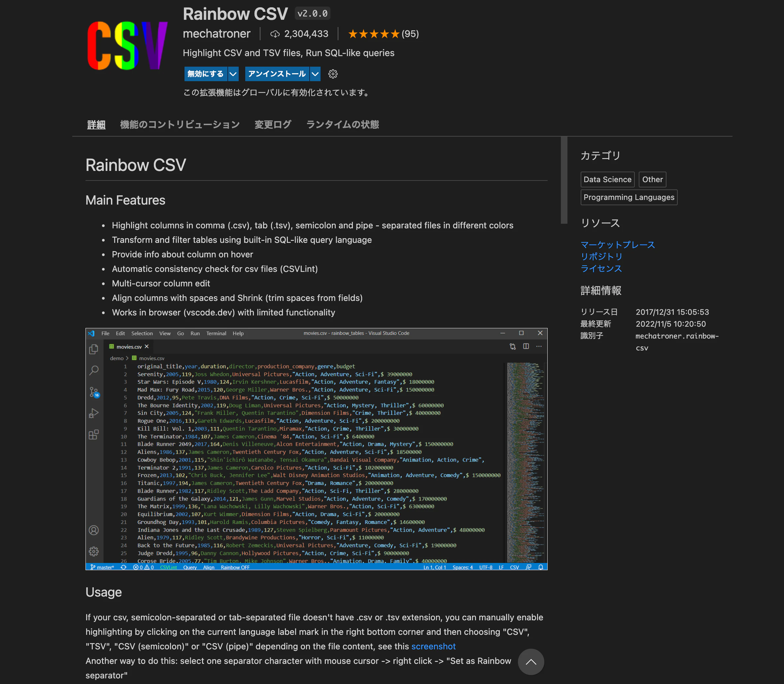Select the Other category tag

[652, 179]
